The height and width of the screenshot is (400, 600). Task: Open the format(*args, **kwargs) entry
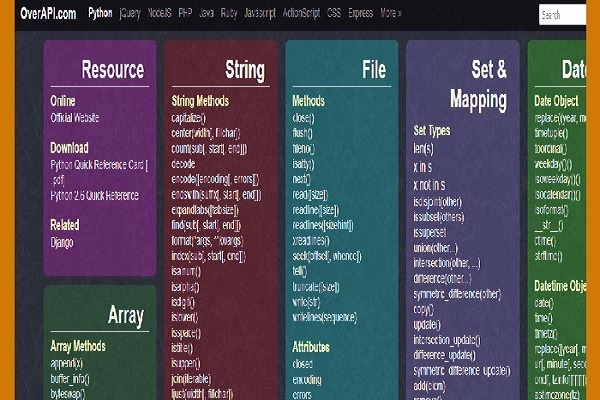[x=207, y=241]
